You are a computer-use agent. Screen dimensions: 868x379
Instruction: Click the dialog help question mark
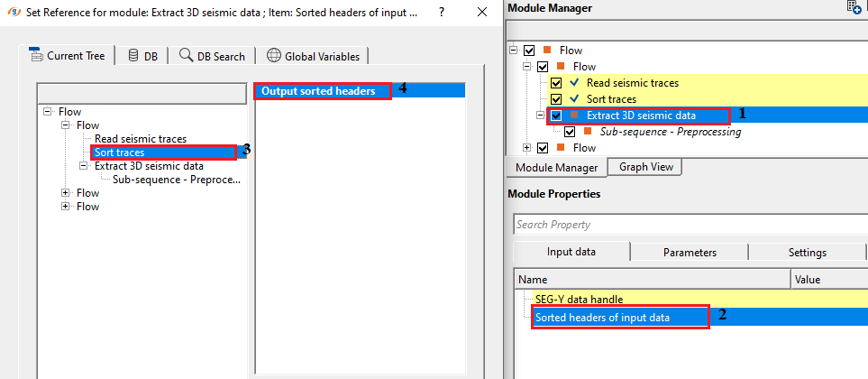(x=441, y=13)
